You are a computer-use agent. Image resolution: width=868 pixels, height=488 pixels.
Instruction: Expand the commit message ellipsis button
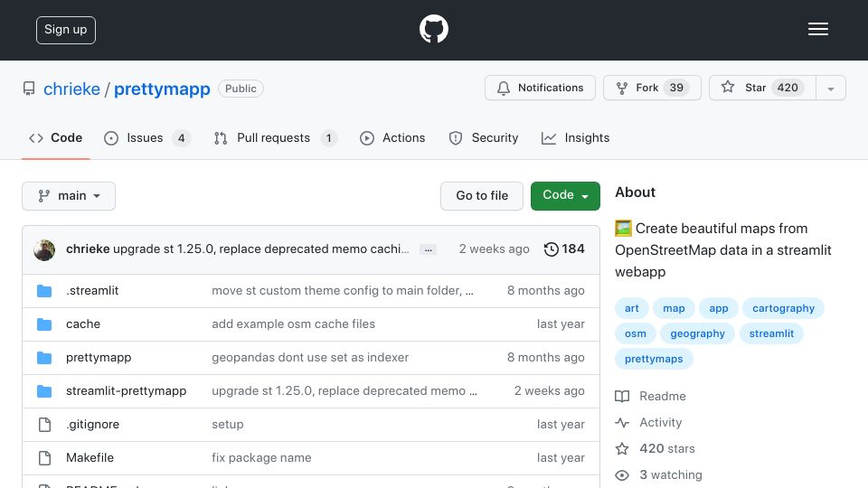tap(428, 249)
